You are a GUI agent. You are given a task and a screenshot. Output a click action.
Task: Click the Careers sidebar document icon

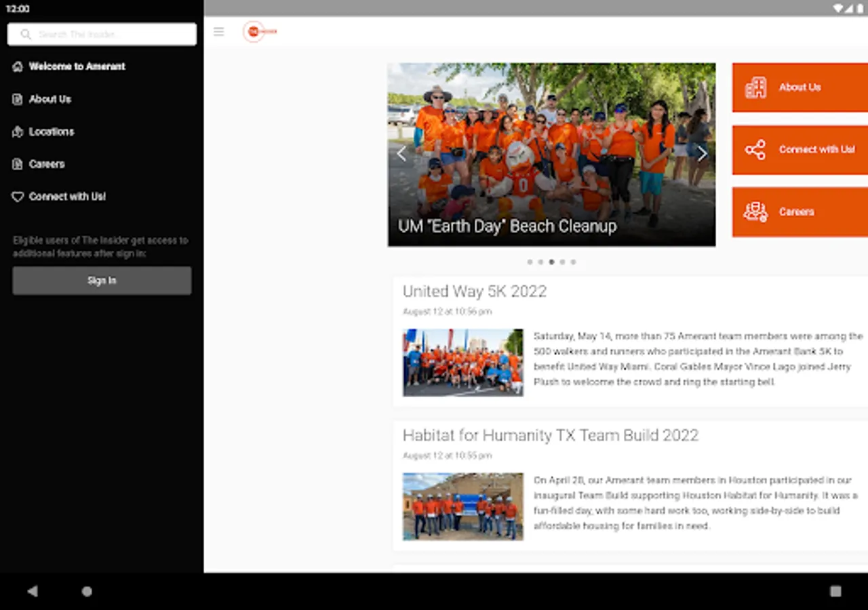pyautogui.click(x=18, y=164)
